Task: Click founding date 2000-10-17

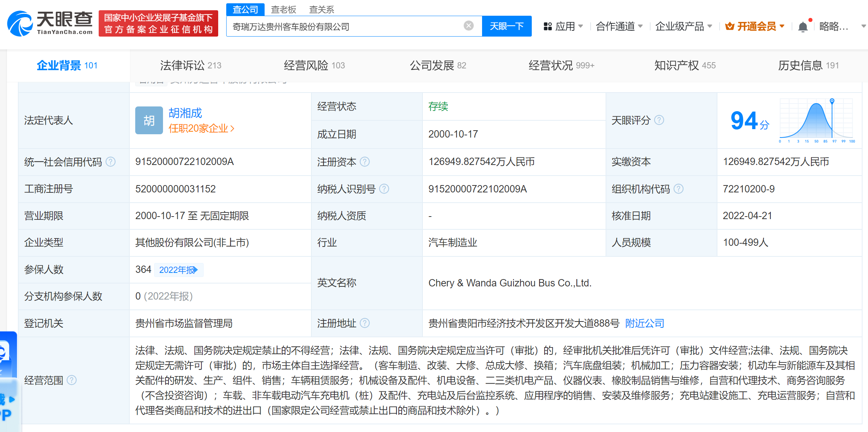Action: pyautogui.click(x=453, y=134)
